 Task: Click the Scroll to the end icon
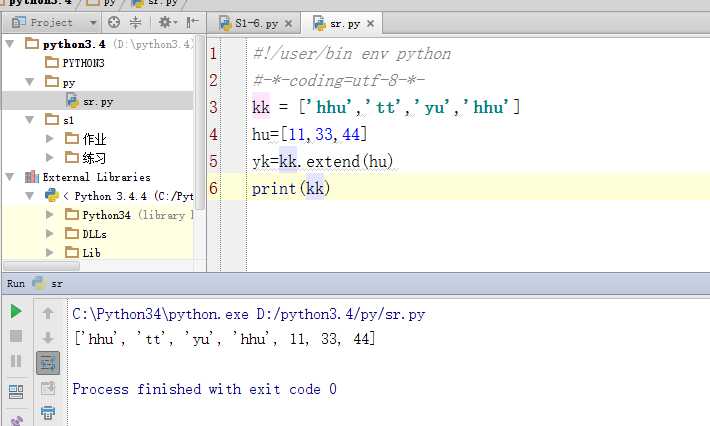(x=48, y=388)
